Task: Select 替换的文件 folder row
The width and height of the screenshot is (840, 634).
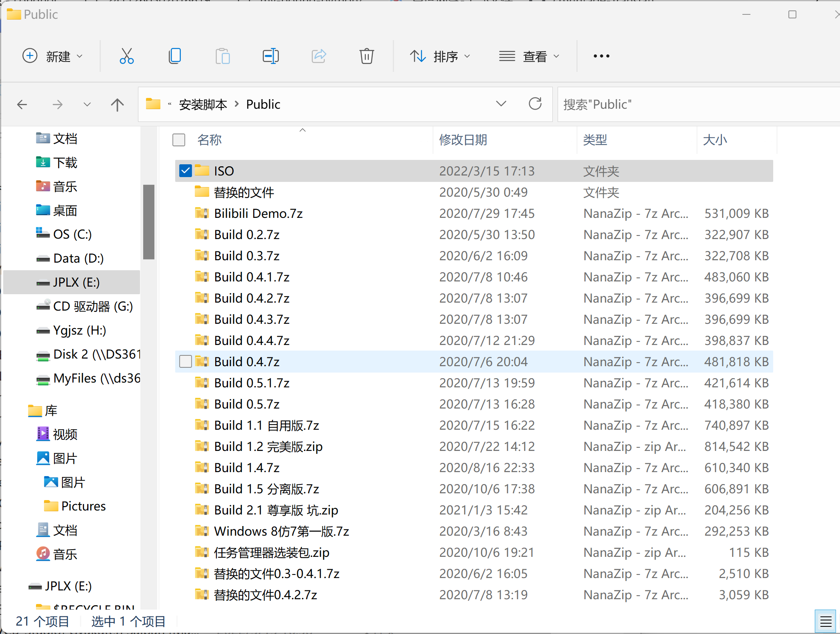Action: (474, 192)
